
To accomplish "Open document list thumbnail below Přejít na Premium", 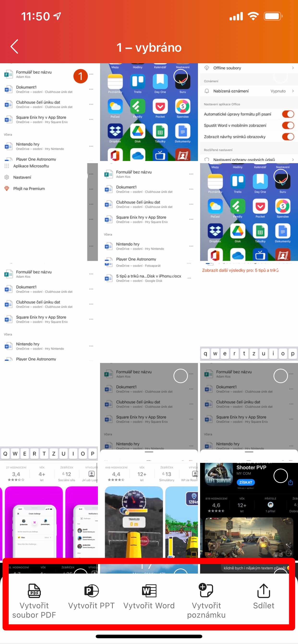I will point(49,312).
